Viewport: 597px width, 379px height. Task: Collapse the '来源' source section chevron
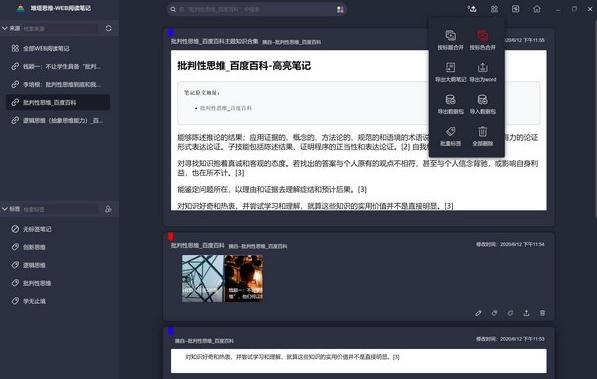5,28
